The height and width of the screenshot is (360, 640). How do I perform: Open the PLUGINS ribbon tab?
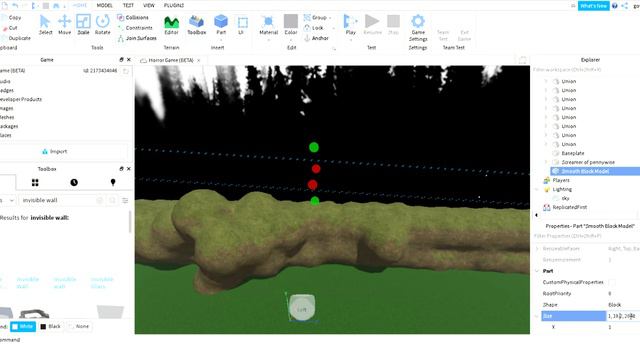(x=174, y=5)
